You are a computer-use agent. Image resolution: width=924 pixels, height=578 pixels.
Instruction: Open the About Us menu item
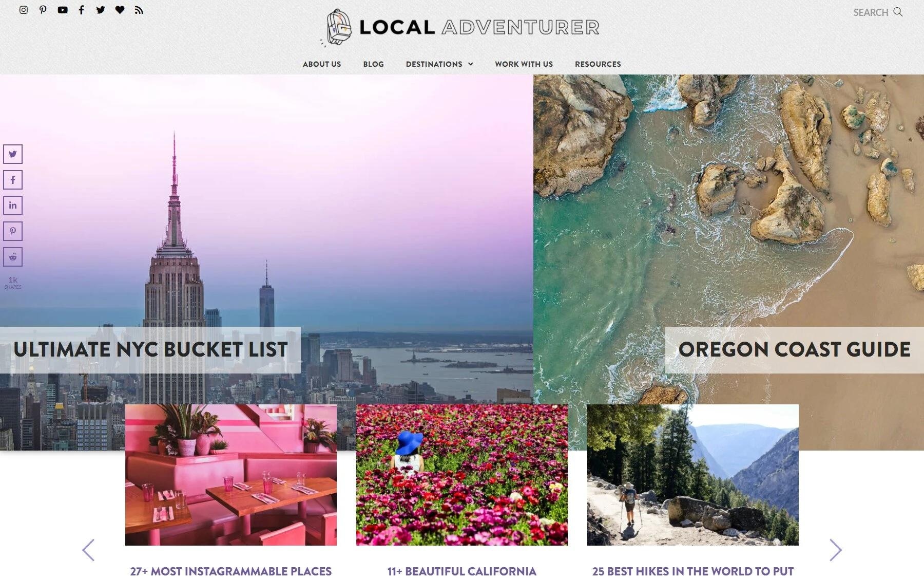(x=322, y=64)
